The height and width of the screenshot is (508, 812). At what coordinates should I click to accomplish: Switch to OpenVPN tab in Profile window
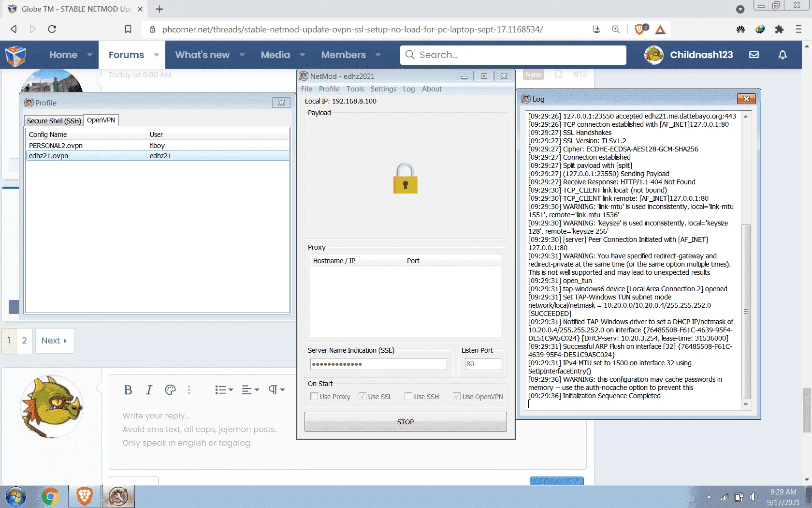pyautogui.click(x=101, y=120)
